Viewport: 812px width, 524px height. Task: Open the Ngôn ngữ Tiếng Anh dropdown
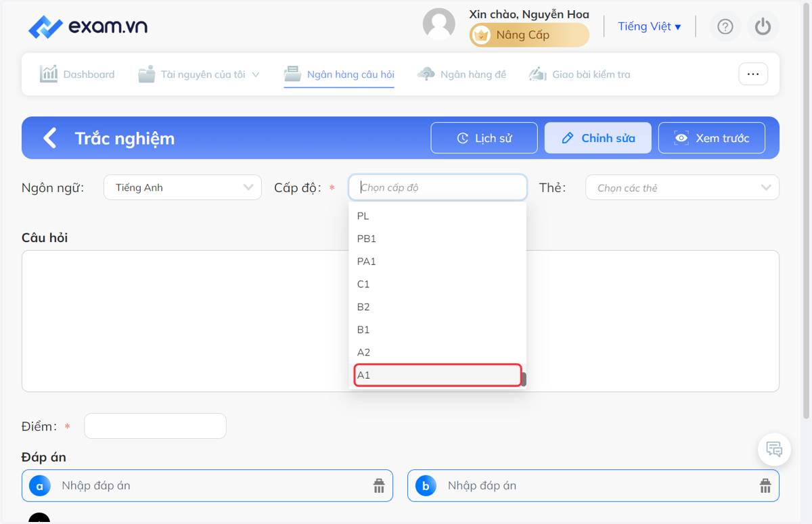click(183, 187)
